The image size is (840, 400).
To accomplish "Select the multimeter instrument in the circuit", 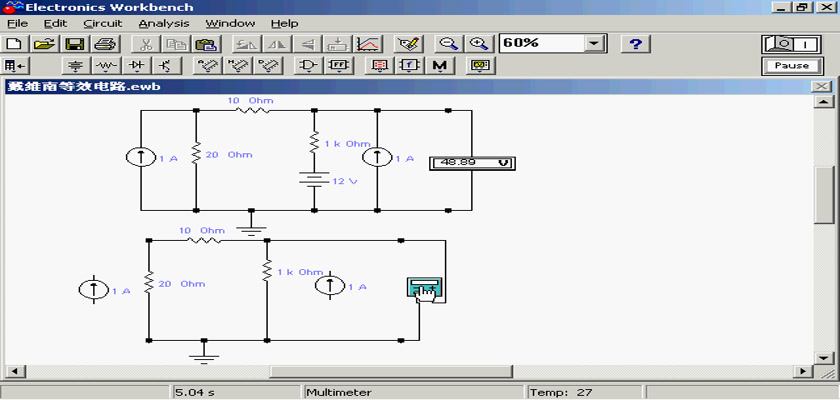I will click(x=425, y=290).
